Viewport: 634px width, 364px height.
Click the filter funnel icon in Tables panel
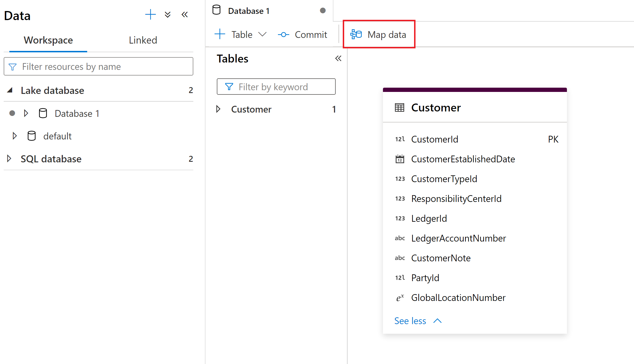click(x=228, y=86)
